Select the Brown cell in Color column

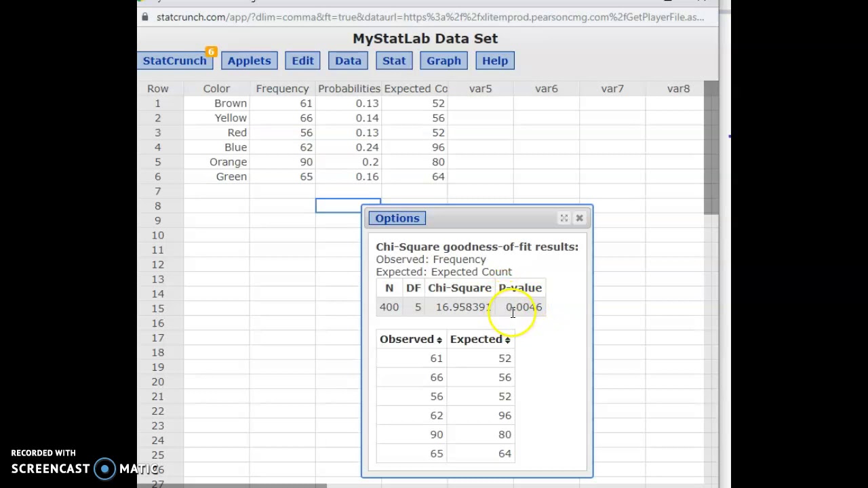216,104
